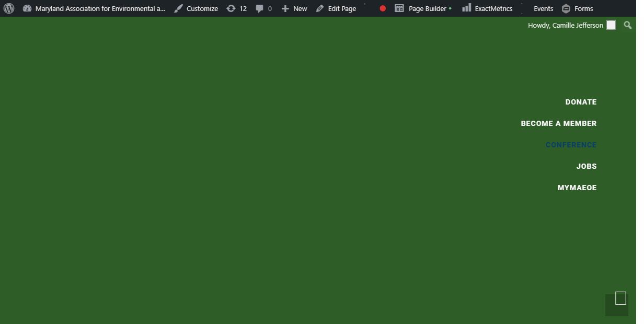The height and width of the screenshot is (324, 644).
Task: Go to the DONATE link
Action: point(581,102)
